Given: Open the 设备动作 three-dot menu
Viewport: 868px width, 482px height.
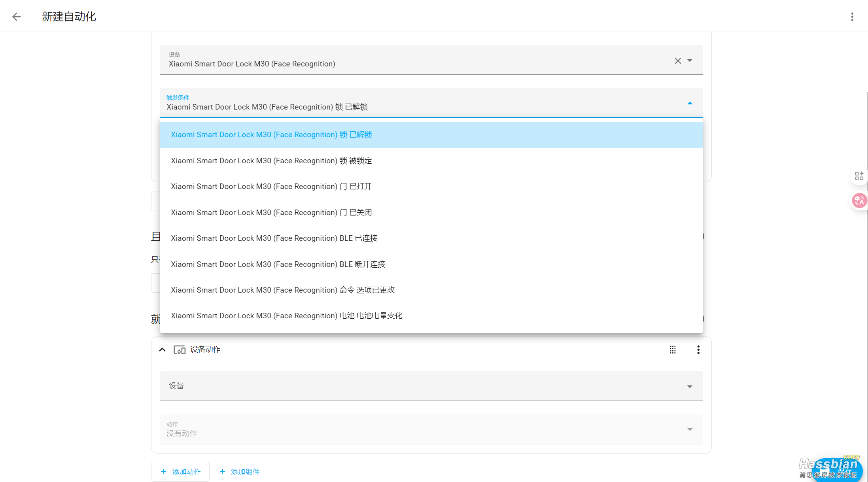Looking at the screenshot, I should pyautogui.click(x=698, y=350).
